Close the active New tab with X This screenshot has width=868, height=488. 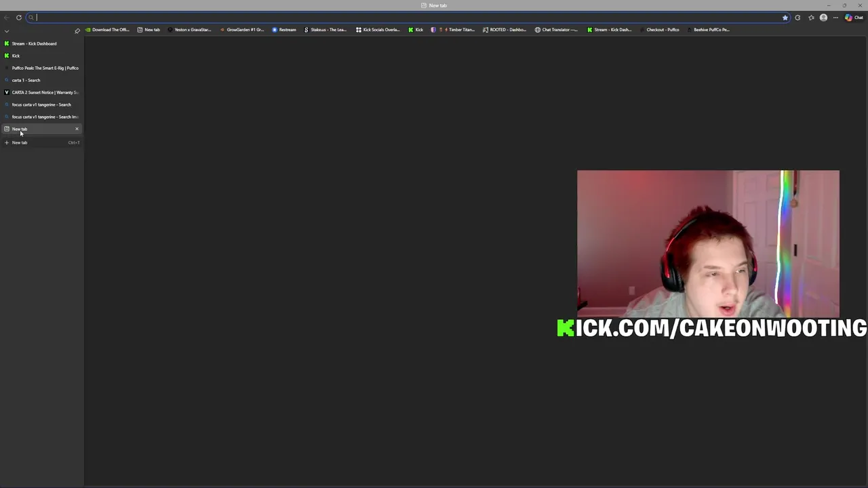click(x=77, y=129)
